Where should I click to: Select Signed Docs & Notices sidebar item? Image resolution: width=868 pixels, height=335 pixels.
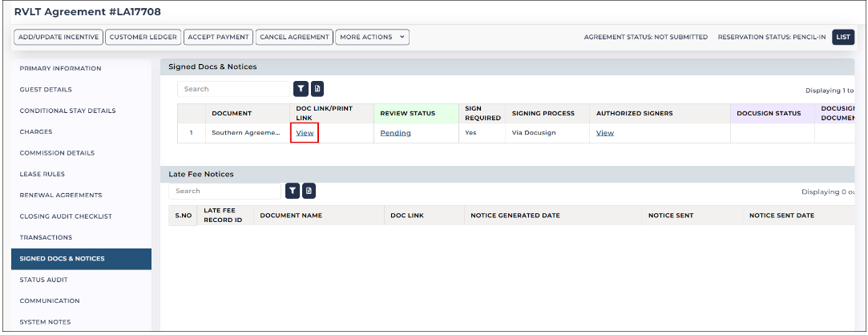pyautogui.click(x=81, y=259)
